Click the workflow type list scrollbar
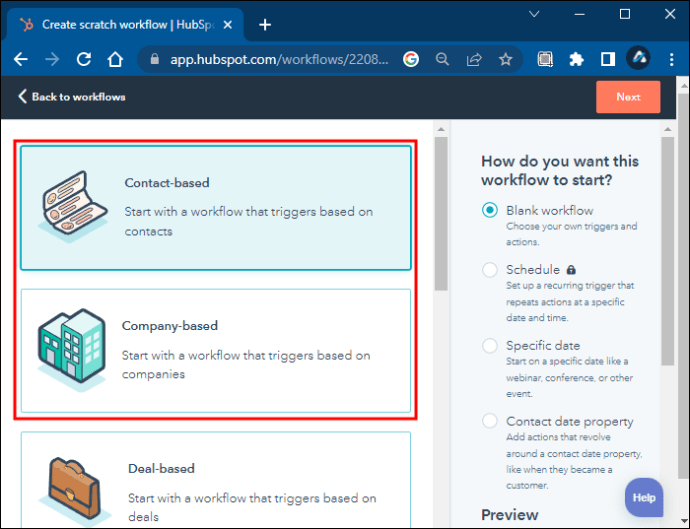 (x=441, y=213)
